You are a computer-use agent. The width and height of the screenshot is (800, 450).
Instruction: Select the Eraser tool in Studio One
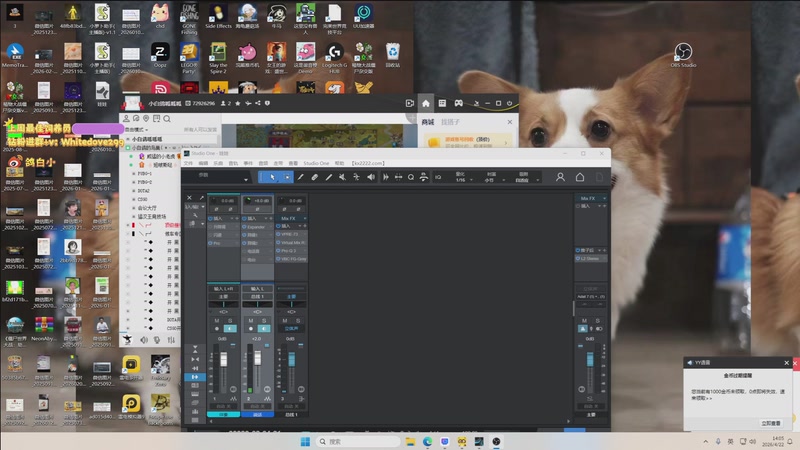[315, 177]
